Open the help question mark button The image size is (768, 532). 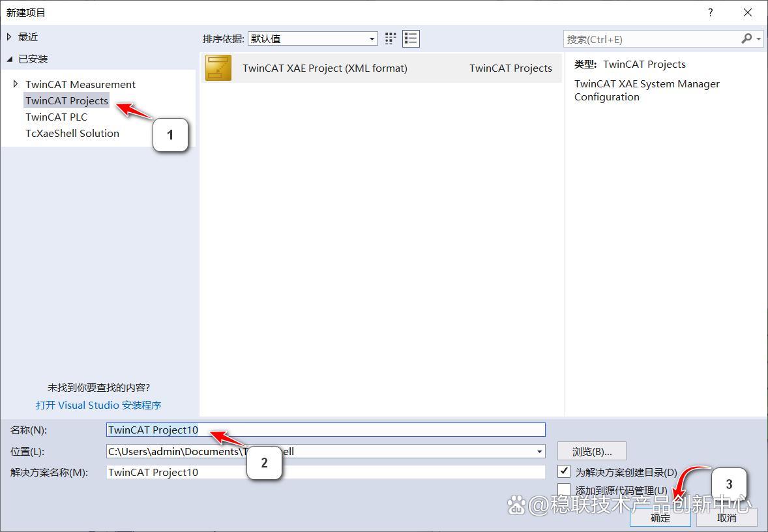[710, 13]
